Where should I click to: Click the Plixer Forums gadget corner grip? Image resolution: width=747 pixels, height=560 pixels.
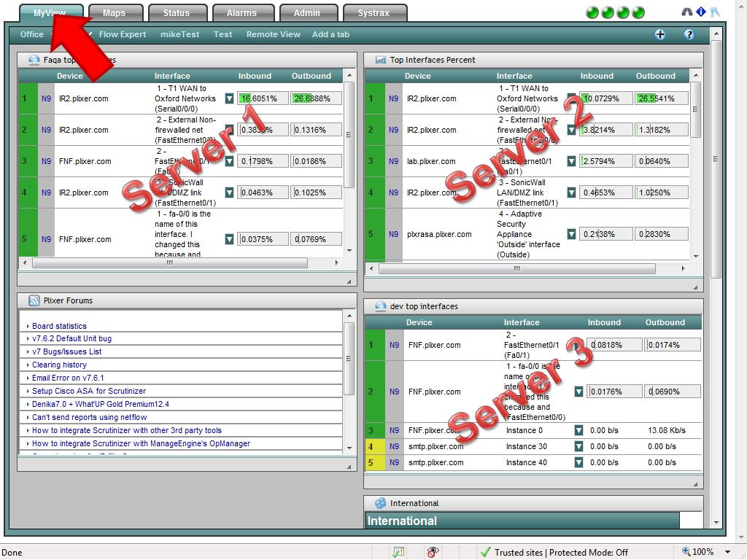tap(349, 467)
